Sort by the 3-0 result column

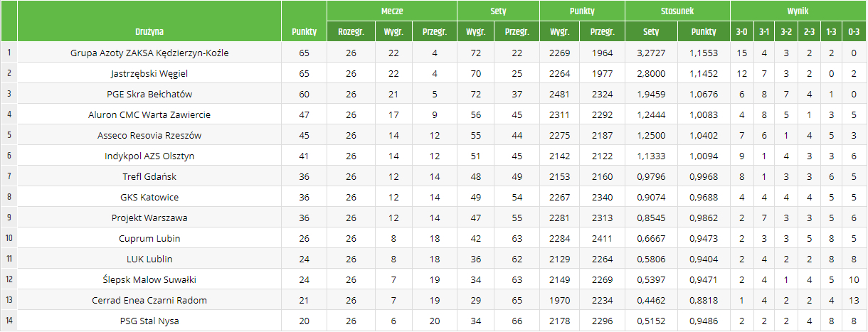point(741,32)
